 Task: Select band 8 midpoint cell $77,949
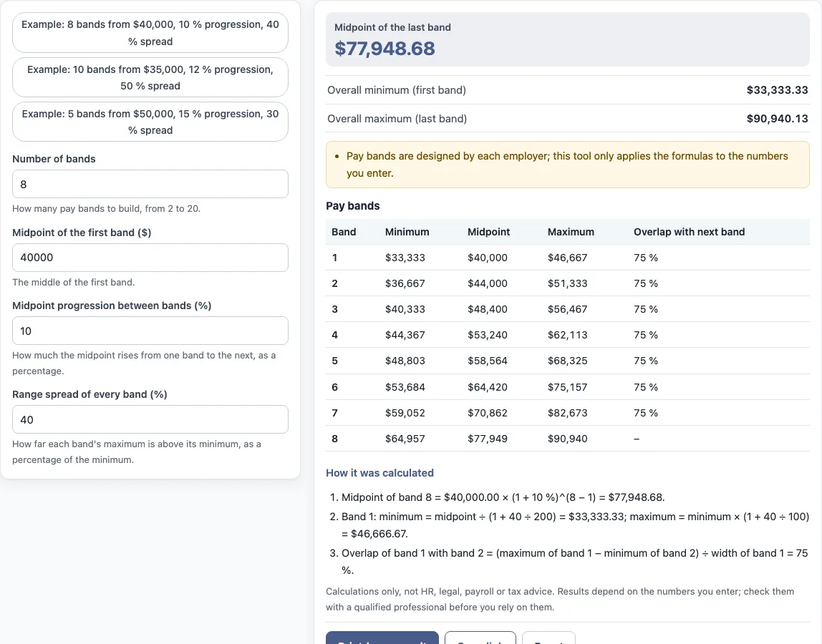(x=488, y=439)
